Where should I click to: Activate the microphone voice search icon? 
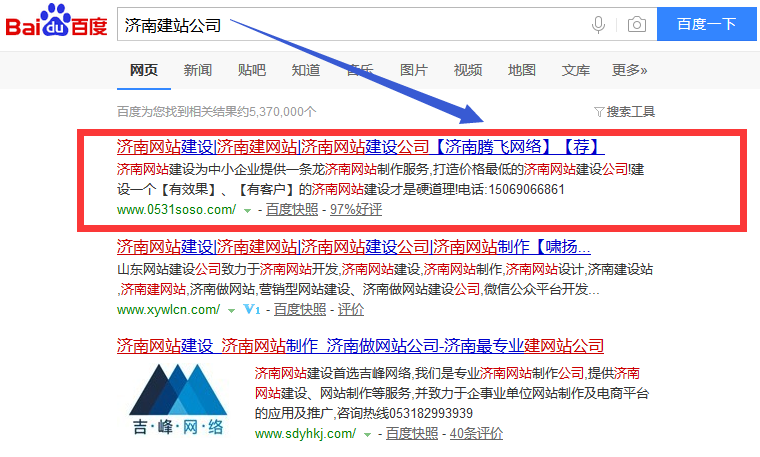[599, 24]
